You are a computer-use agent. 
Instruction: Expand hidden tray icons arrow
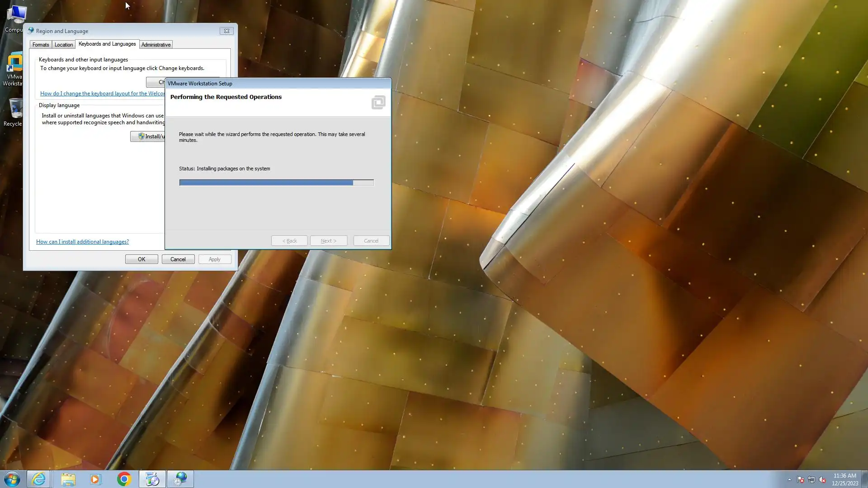coord(789,480)
